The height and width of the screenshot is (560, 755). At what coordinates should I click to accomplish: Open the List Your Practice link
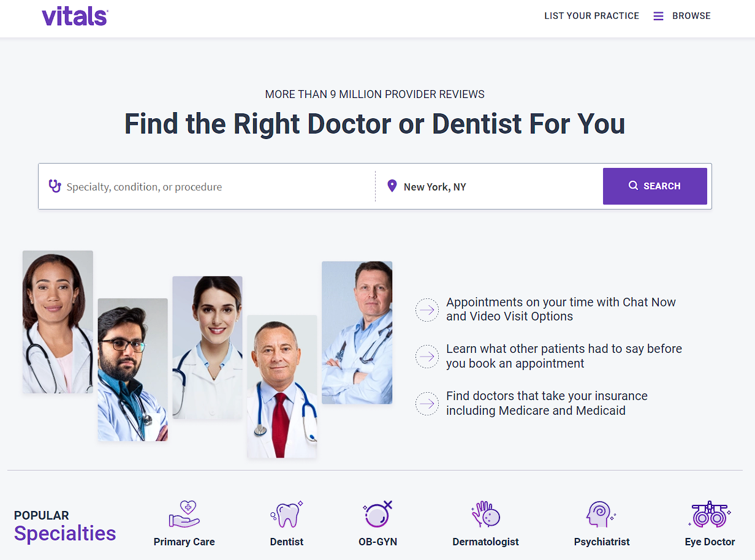[591, 16]
